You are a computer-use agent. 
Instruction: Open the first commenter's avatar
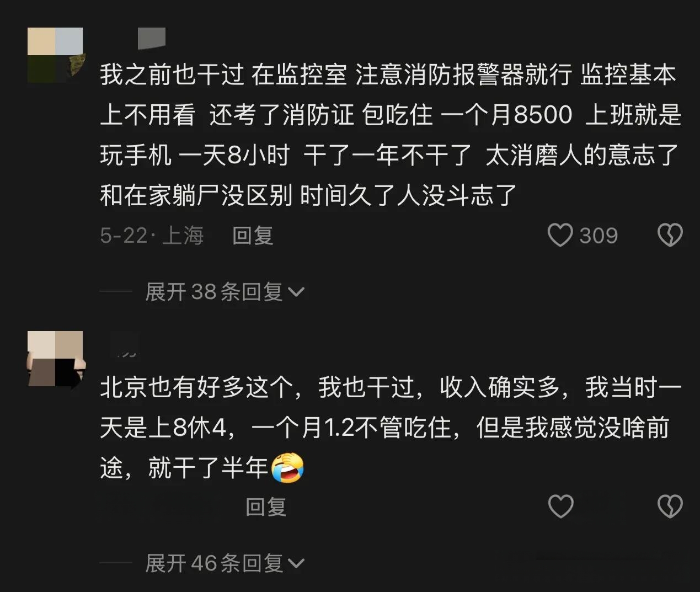[55, 55]
